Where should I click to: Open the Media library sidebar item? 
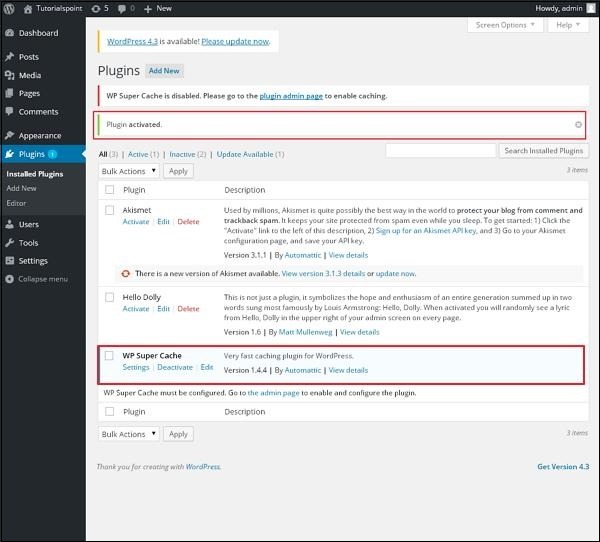pos(30,75)
